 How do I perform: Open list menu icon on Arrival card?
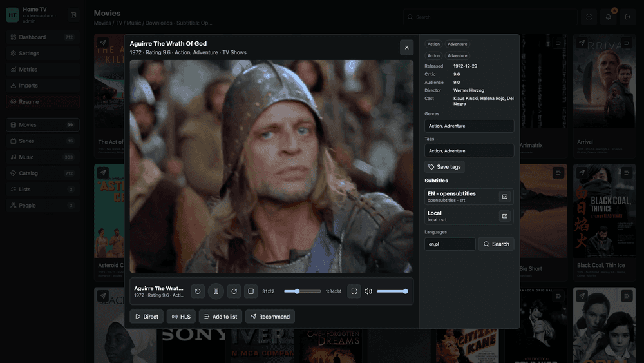(x=627, y=43)
